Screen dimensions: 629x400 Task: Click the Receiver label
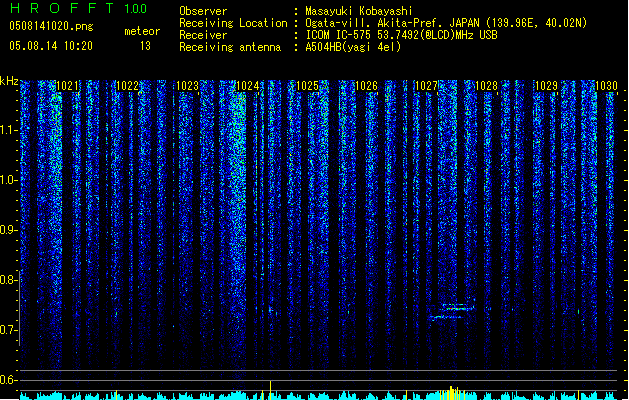pos(203,35)
